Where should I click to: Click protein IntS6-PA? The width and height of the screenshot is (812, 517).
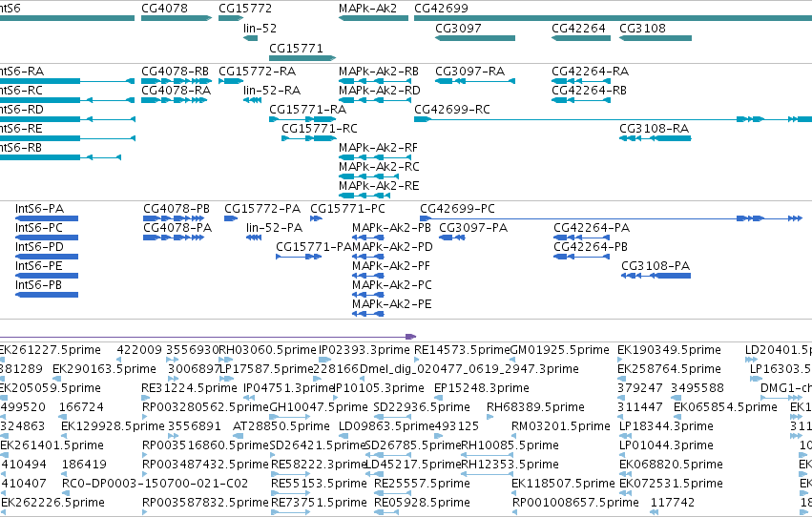pos(39,209)
